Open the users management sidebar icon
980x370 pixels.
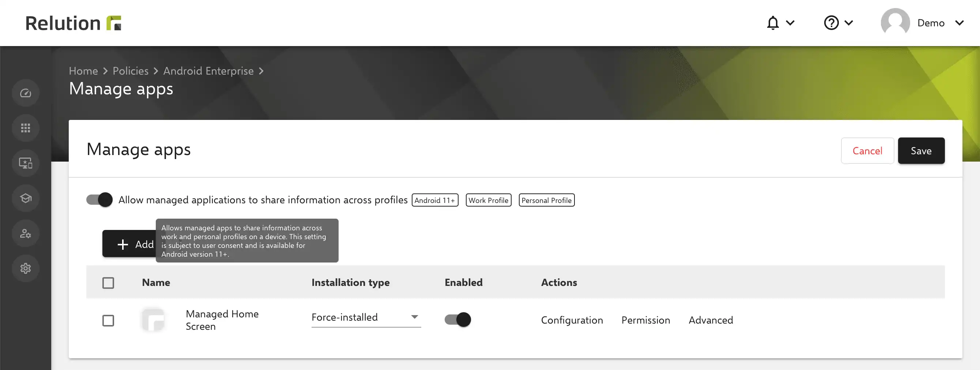26,234
